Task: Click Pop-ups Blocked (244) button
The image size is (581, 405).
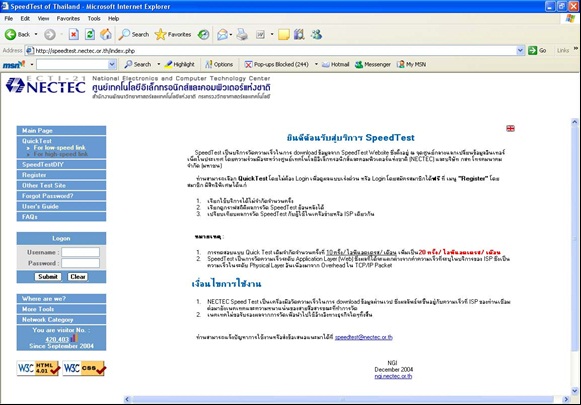Action: (276, 64)
